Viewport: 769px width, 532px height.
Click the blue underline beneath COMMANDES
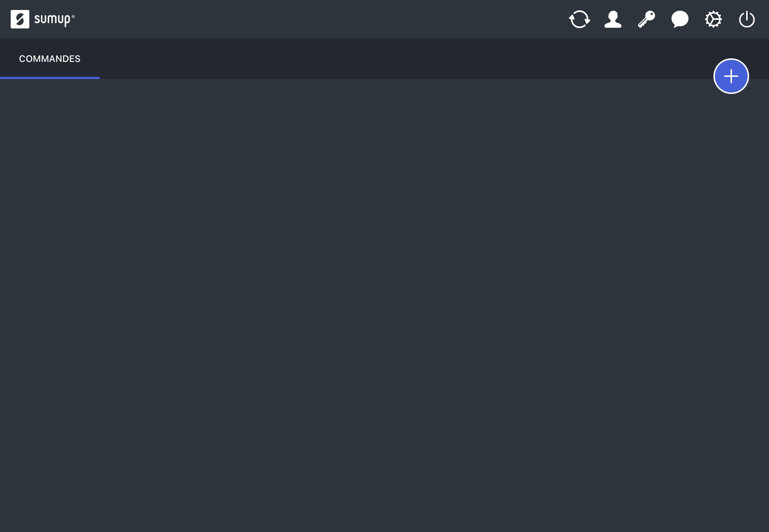tap(50, 78)
